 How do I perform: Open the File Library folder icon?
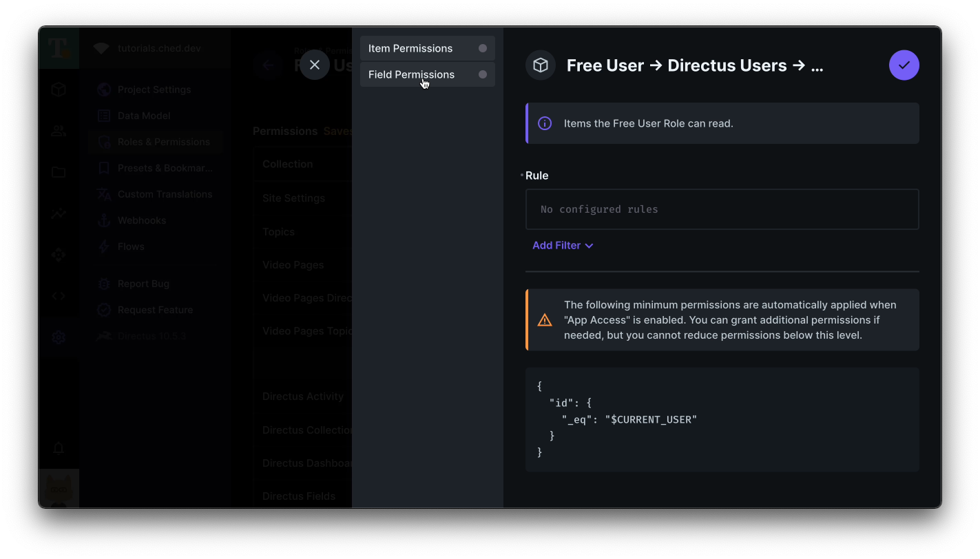tap(59, 171)
